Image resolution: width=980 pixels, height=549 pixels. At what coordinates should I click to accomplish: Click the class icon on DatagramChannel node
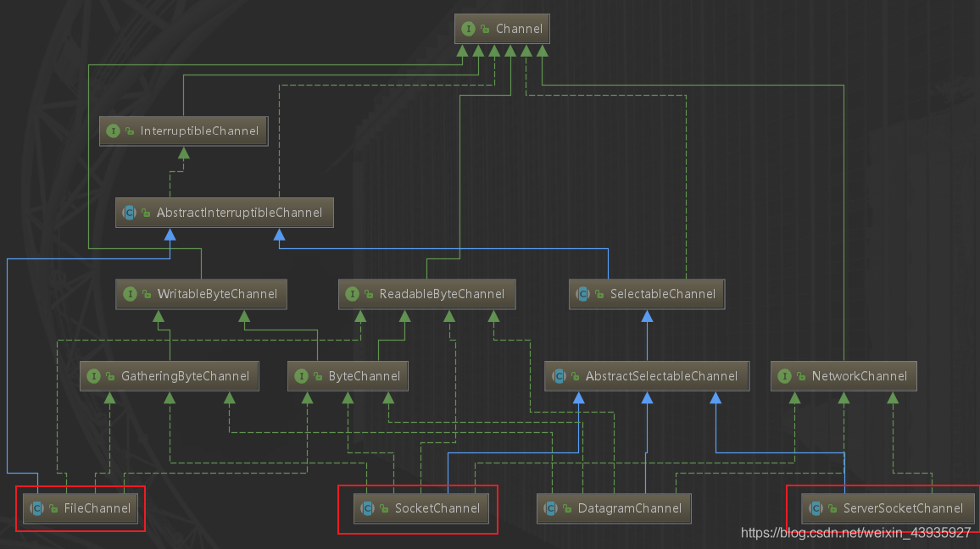[x=550, y=508]
